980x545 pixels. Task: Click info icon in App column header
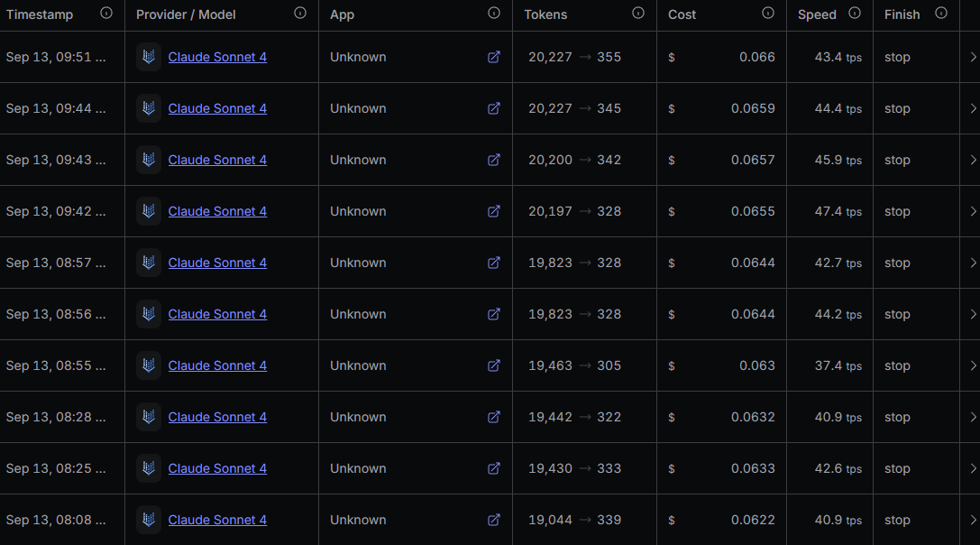click(494, 14)
